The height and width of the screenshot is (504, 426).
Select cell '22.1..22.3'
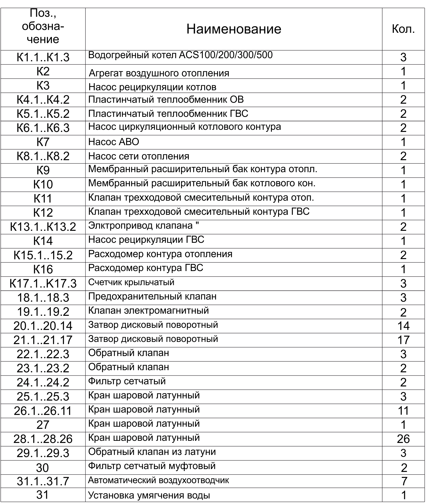tap(43, 354)
